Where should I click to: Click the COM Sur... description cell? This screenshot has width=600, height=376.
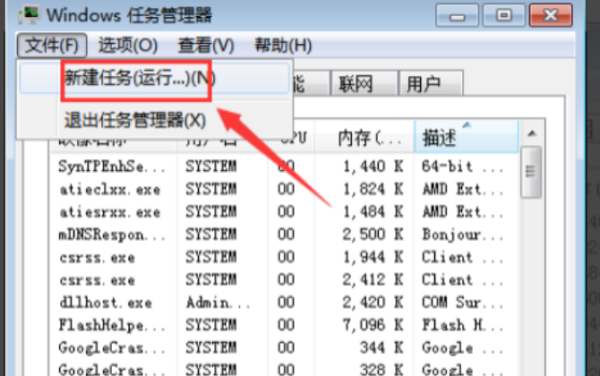pyautogui.click(x=462, y=302)
